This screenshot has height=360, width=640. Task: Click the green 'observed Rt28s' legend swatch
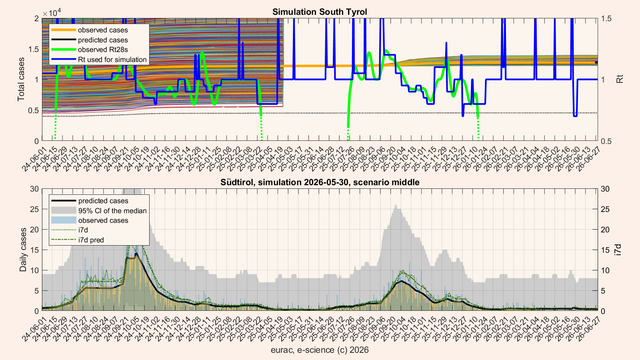(x=64, y=49)
